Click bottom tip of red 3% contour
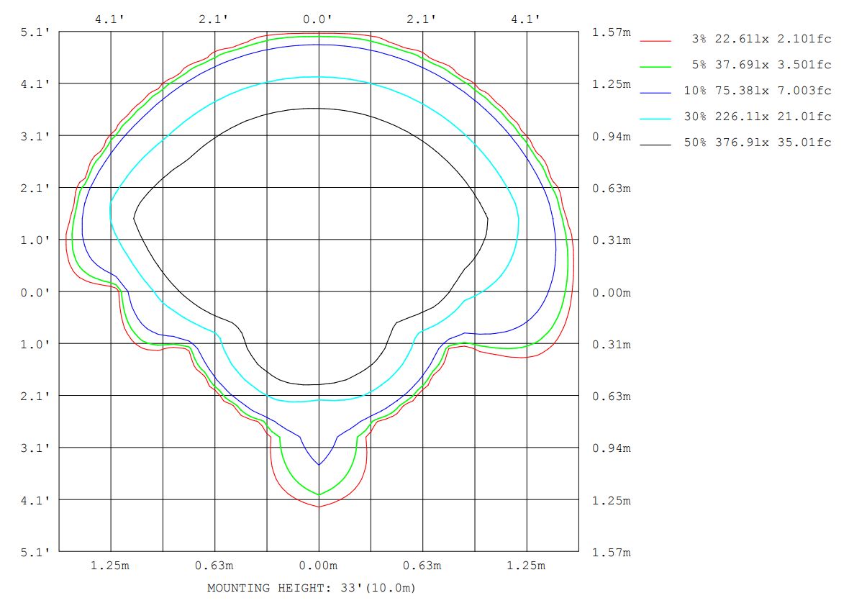This screenshot has width=849, height=616. (319, 507)
